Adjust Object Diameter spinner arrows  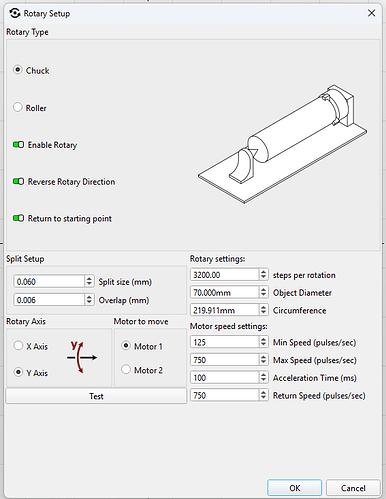263,293
